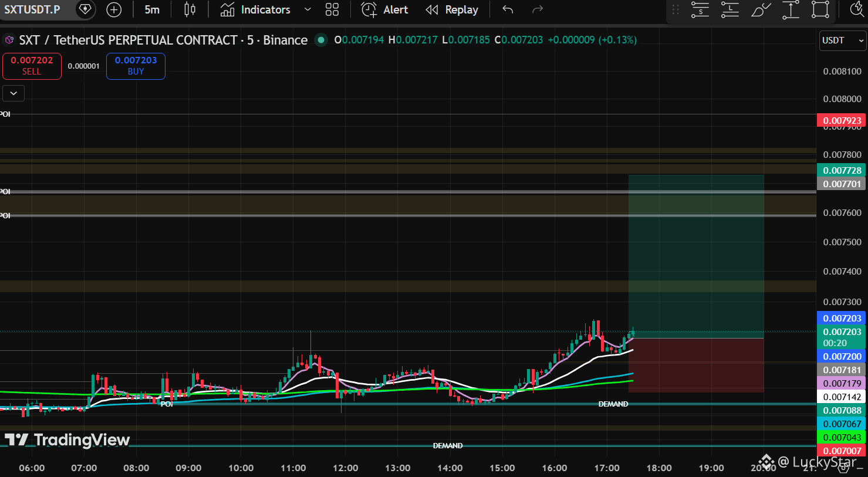Viewport: 868px width, 477px height.
Task: Open quick search lightning magnifier
Action: (x=857, y=9)
